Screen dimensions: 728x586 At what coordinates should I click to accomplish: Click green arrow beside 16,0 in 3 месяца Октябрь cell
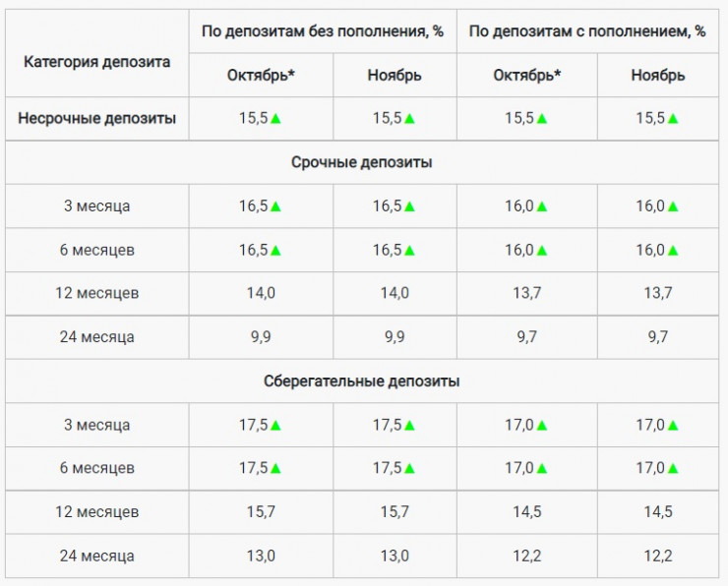(x=542, y=206)
